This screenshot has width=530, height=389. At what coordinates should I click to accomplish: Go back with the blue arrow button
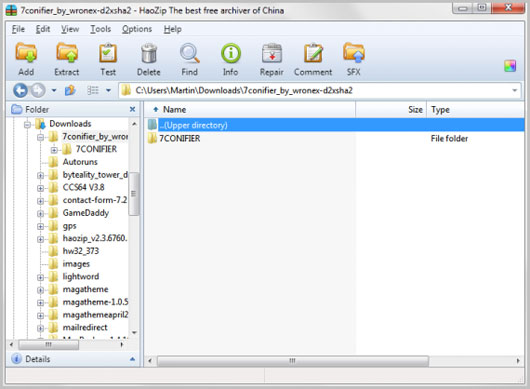(x=20, y=91)
